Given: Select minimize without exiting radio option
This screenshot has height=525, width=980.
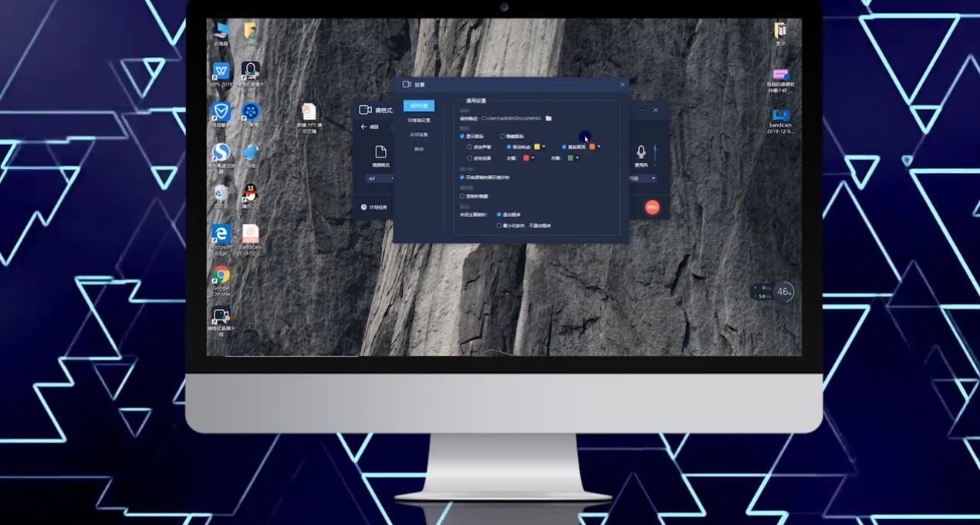Looking at the screenshot, I should click(499, 225).
